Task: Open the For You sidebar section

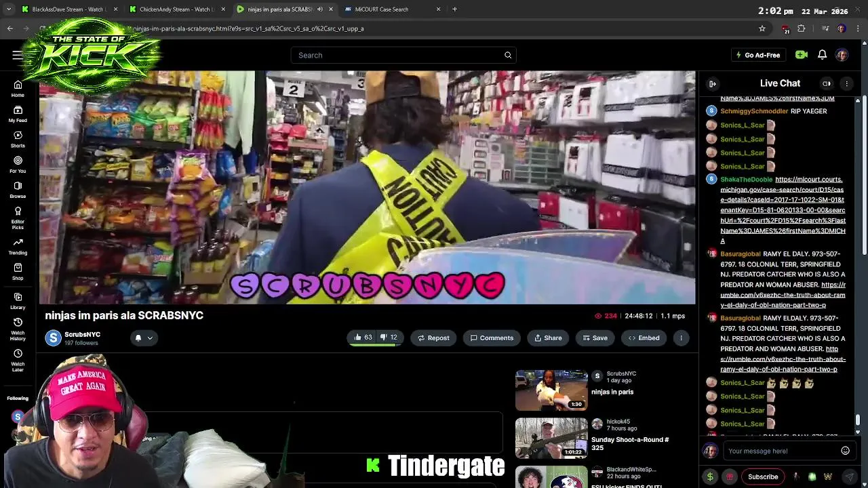Action: (18, 165)
